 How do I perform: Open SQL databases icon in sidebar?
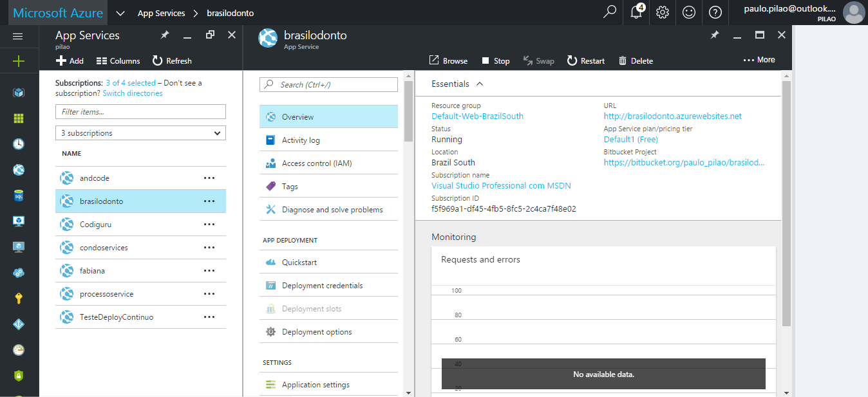click(x=18, y=196)
